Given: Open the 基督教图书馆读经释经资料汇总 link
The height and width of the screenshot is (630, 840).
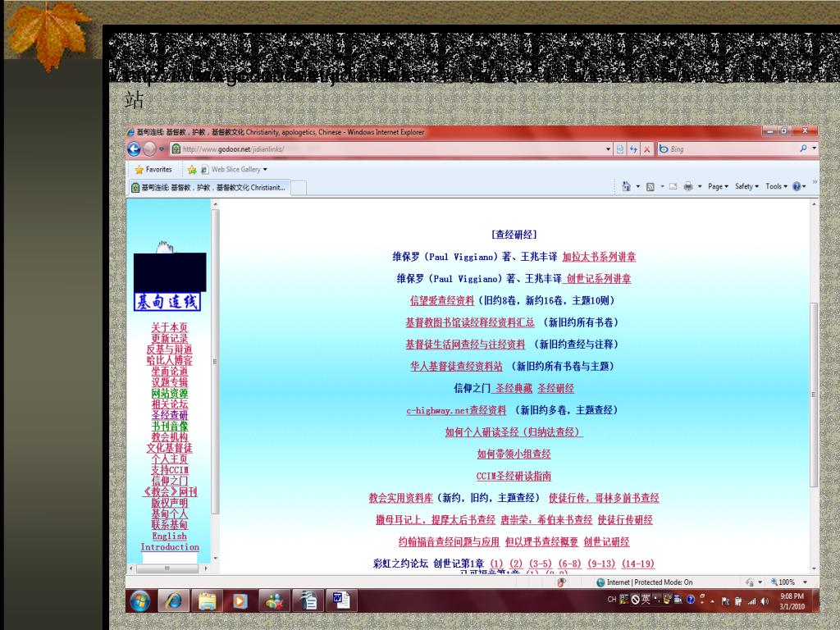Looking at the screenshot, I should [x=470, y=322].
